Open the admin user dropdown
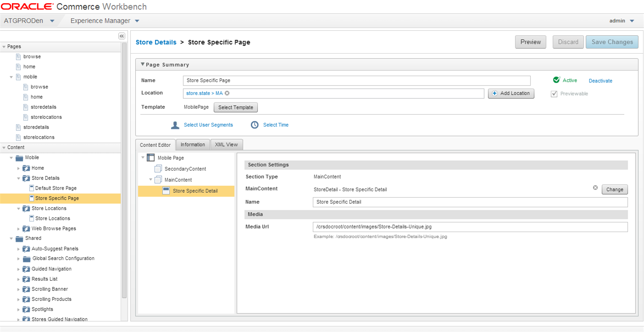Image resolution: width=644 pixels, height=332 pixels. coord(632,21)
